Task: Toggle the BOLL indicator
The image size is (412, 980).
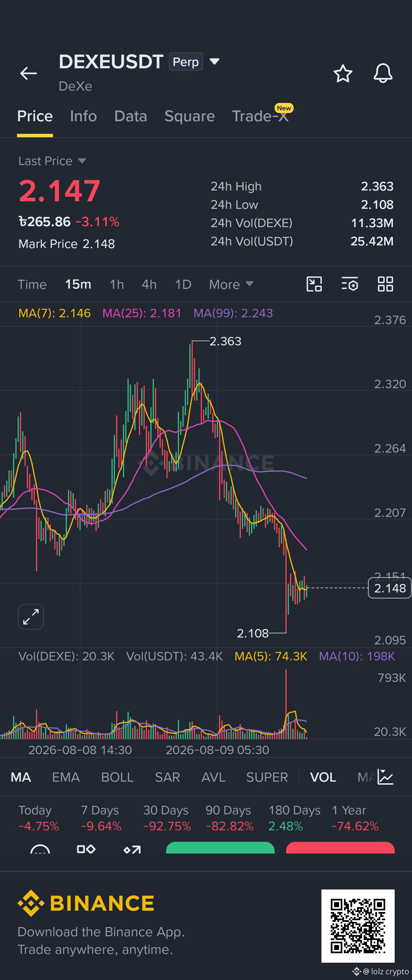Action: [117, 777]
